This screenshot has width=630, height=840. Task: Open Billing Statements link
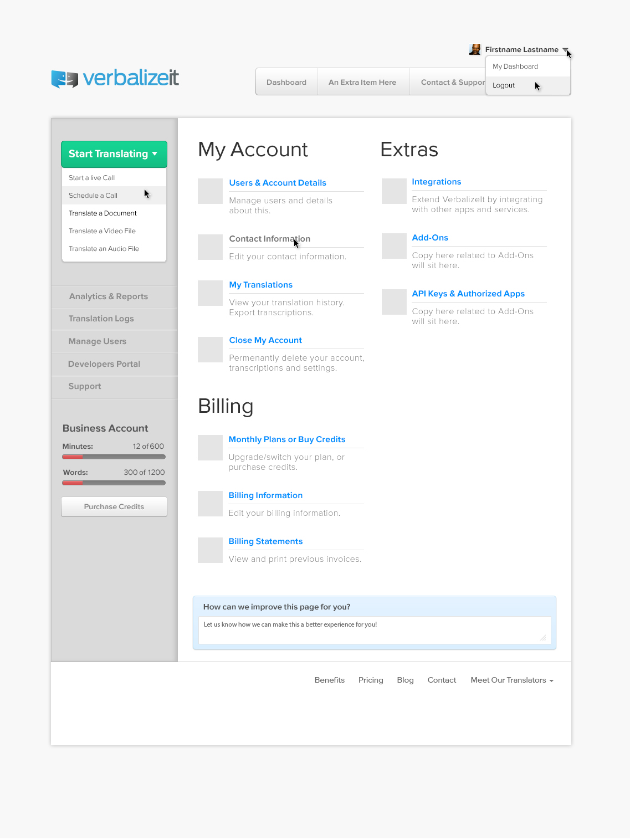tap(265, 541)
